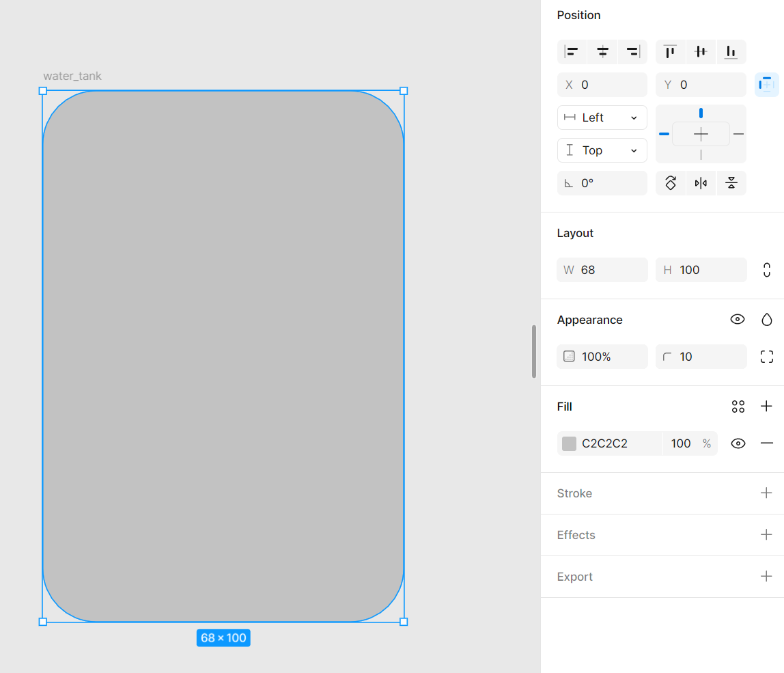Rotate 90 degrees using rotate icon
This screenshot has width=784, height=673.
coord(671,183)
